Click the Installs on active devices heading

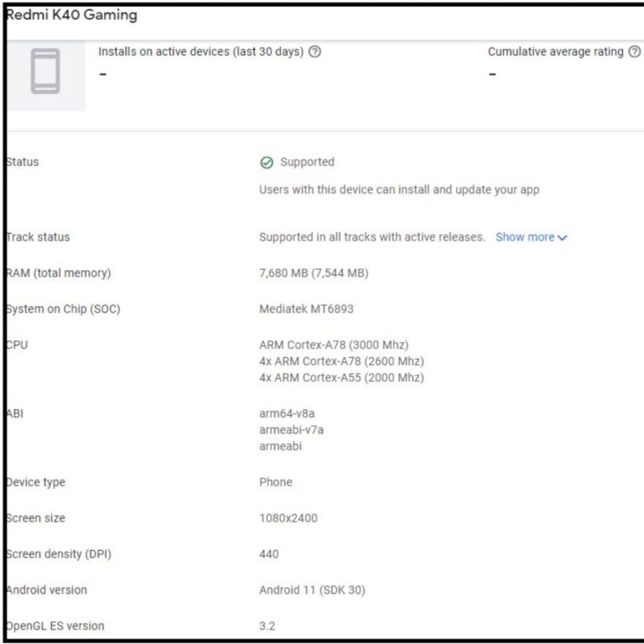(201, 52)
